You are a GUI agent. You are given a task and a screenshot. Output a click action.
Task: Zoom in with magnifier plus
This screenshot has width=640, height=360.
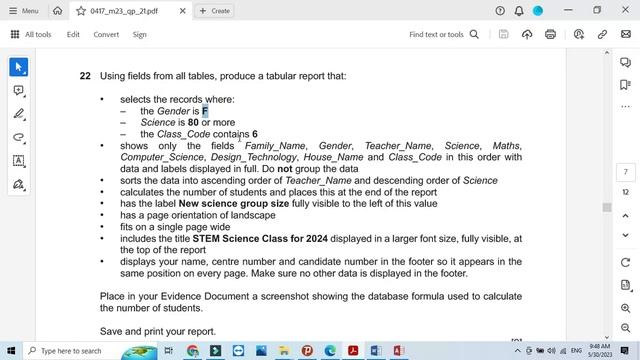pyautogui.click(x=625, y=308)
